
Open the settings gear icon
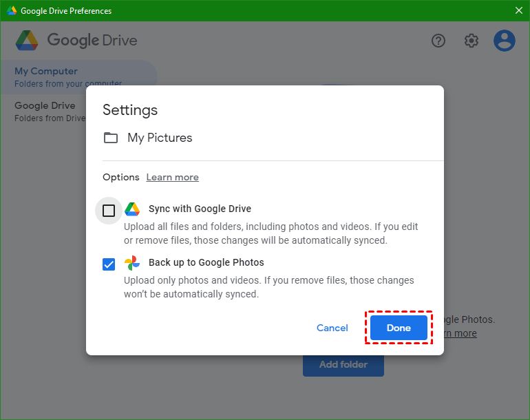coord(471,41)
